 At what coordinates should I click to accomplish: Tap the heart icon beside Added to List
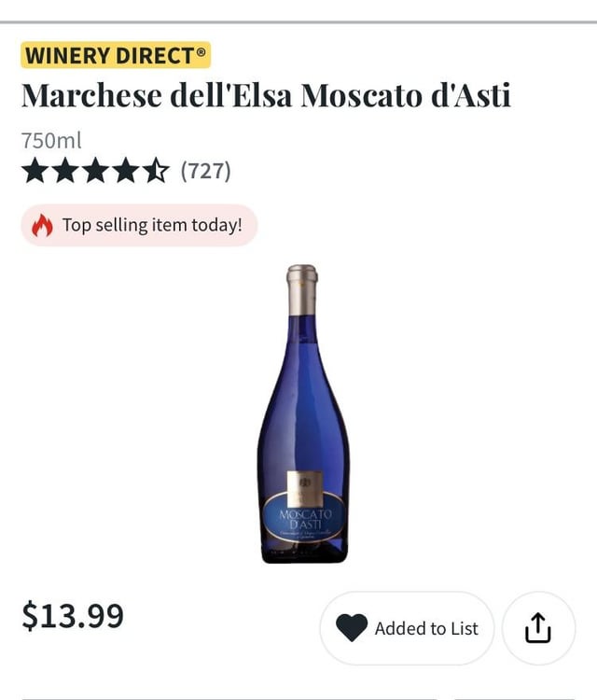point(352,629)
